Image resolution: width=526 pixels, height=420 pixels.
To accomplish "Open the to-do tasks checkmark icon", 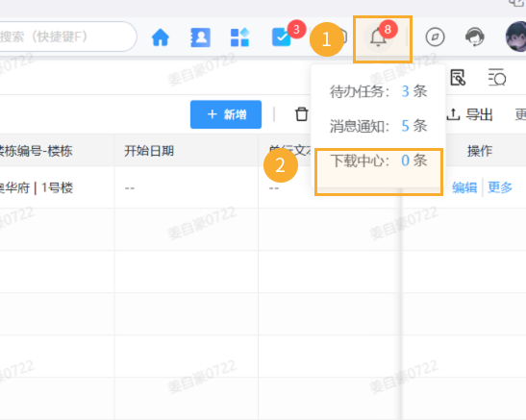I will [281, 37].
